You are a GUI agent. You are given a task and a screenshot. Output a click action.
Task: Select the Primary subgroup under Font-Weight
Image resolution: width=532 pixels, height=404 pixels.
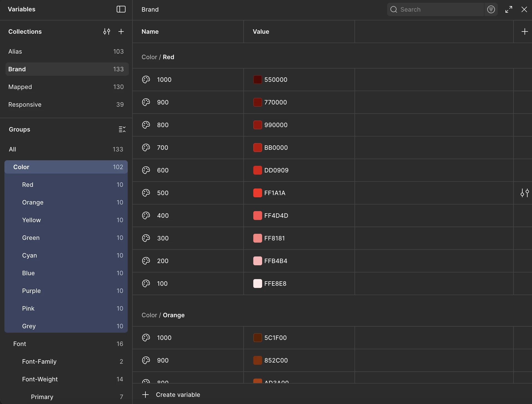pyautogui.click(x=66, y=397)
